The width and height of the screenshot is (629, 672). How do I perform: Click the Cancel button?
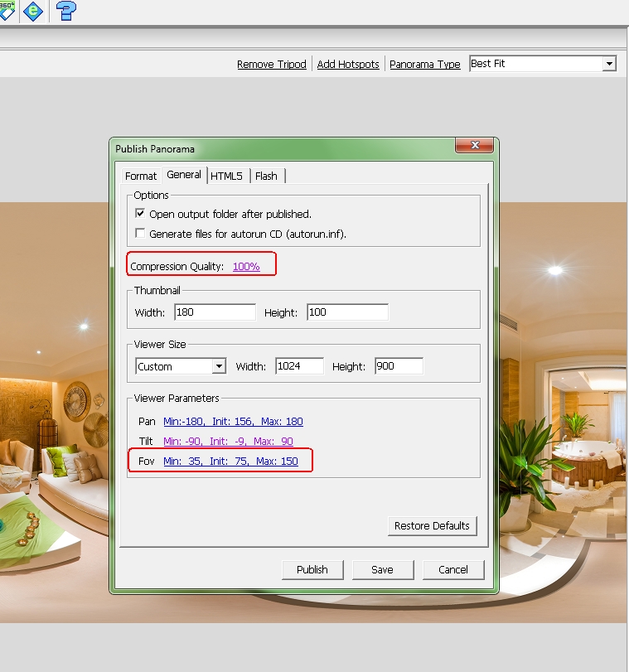tap(453, 569)
